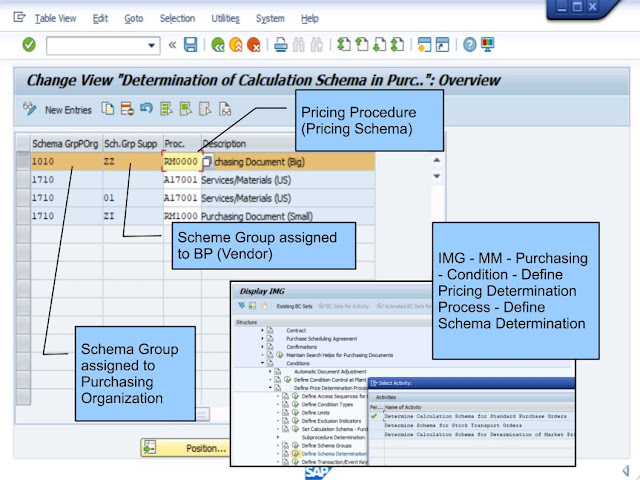Click the Copy As icon
The image size is (640, 480).
click(x=108, y=109)
